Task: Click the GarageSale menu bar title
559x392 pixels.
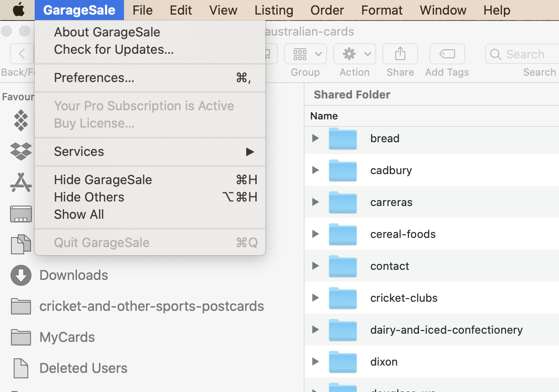Action: pos(79,10)
